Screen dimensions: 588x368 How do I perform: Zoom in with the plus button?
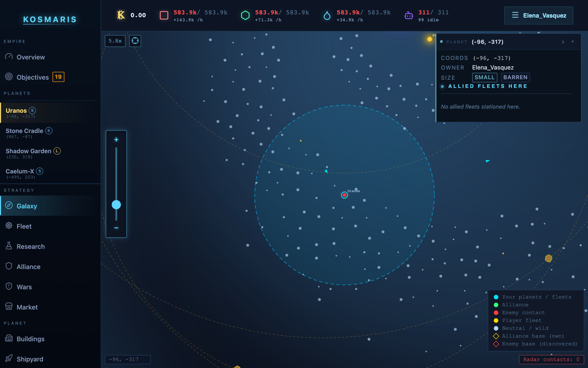click(x=116, y=139)
